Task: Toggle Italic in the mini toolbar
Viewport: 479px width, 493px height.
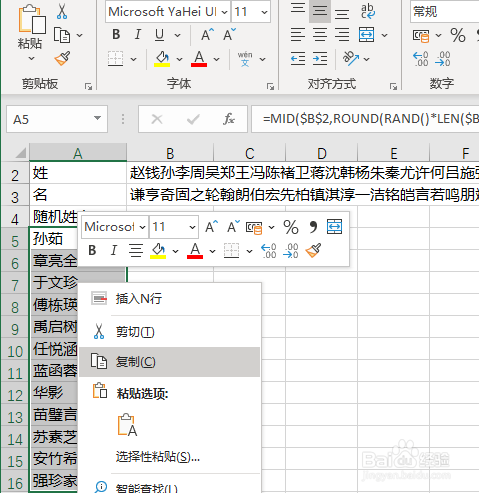Action: tap(114, 250)
